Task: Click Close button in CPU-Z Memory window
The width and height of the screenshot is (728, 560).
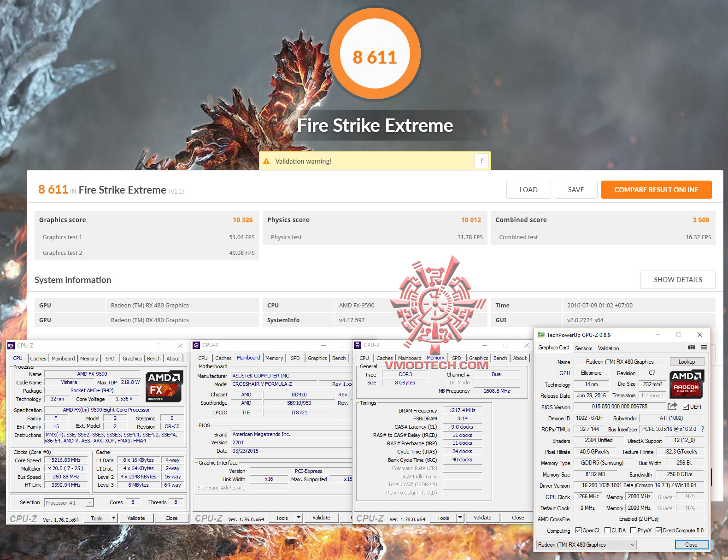Action: [x=518, y=518]
